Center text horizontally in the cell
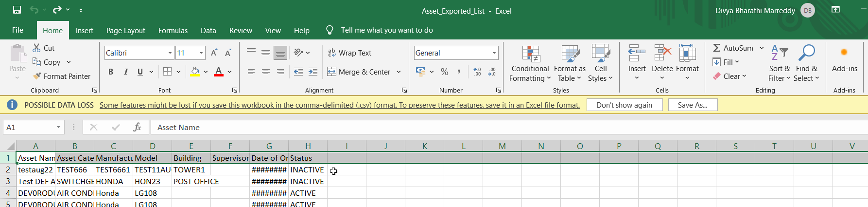The image size is (868, 207). 266,72
